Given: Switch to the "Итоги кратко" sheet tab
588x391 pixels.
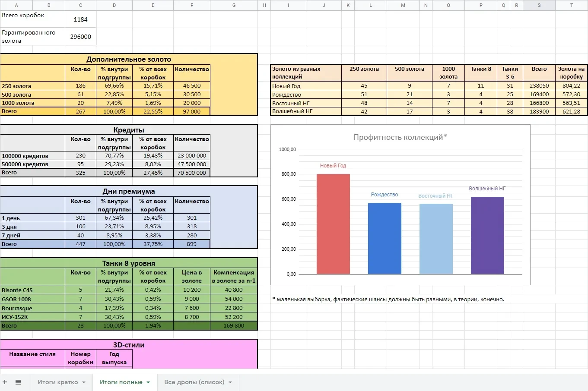Looking at the screenshot, I should click(x=58, y=382).
